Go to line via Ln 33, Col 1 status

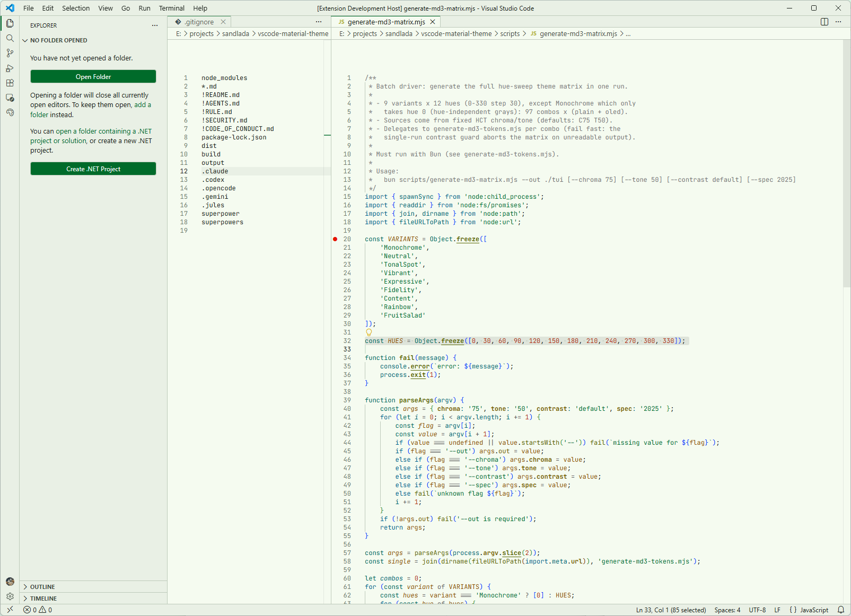point(671,610)
